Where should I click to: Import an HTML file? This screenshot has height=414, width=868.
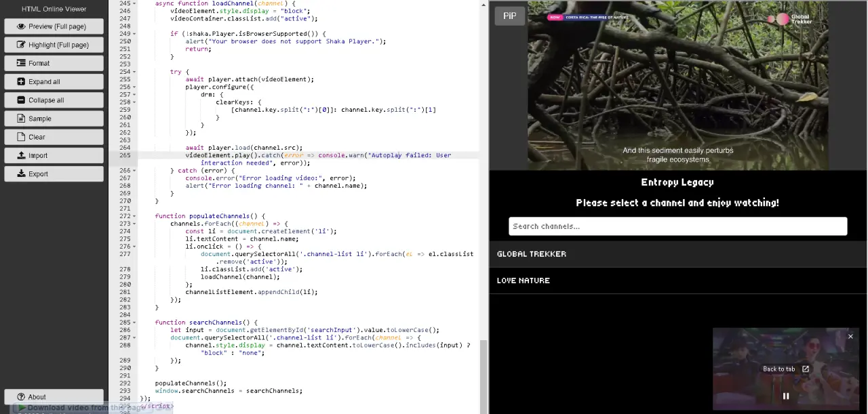coord(54,155)
